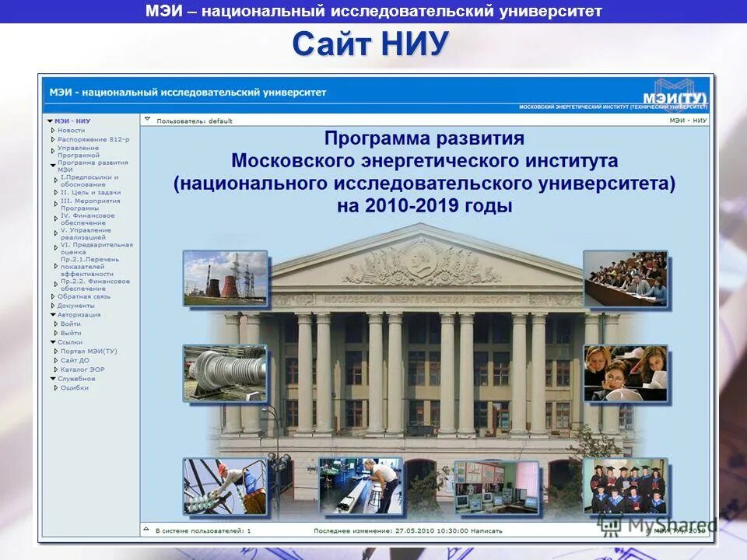Open Сайт ДО link
Image resolution: width=747 pixels, height=560 pixels.
pyautogui.click(x=75, y=360)
